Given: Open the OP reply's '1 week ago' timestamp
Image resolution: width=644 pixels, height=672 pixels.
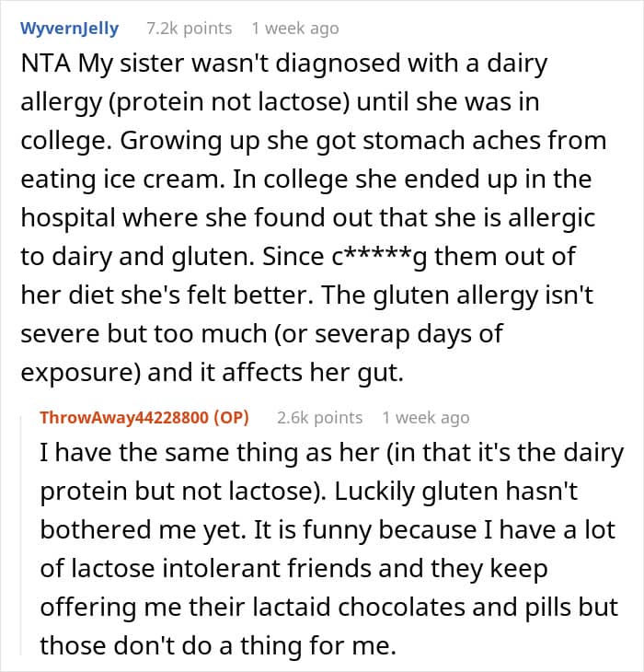Looking at the screenshot, I should [x=426, y=417].
